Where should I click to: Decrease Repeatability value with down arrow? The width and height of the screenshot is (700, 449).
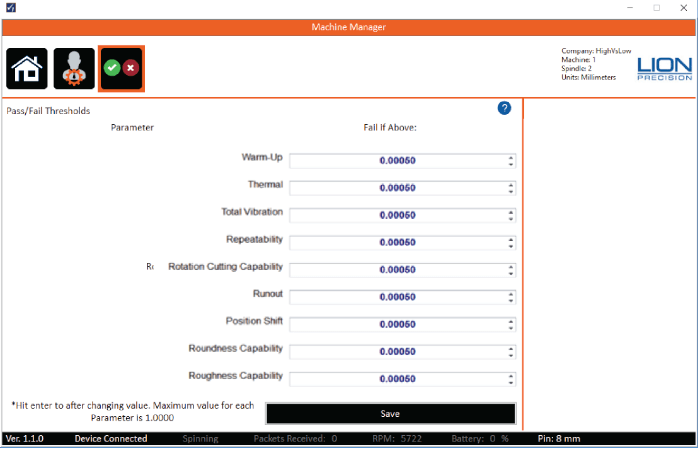click(511, 246)
